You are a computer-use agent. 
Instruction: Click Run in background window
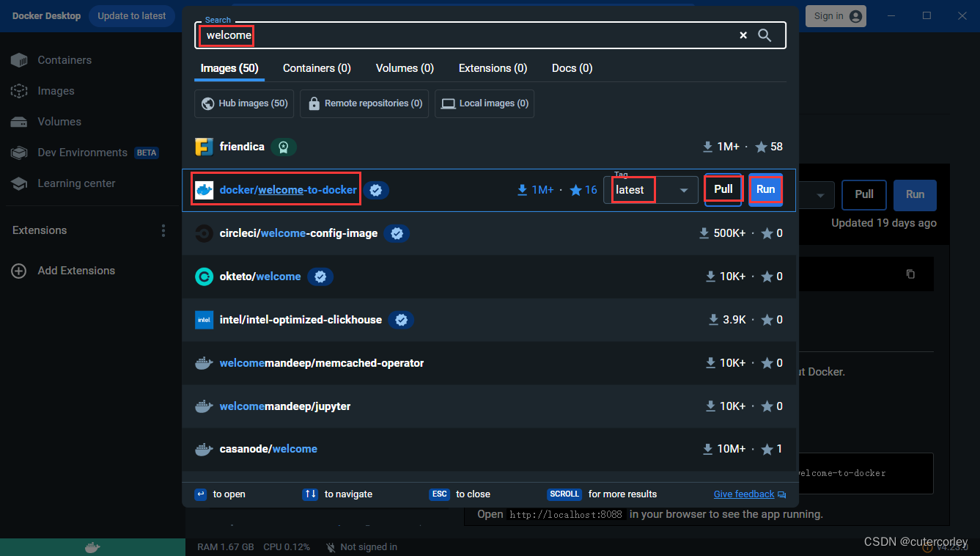[915, 194]
